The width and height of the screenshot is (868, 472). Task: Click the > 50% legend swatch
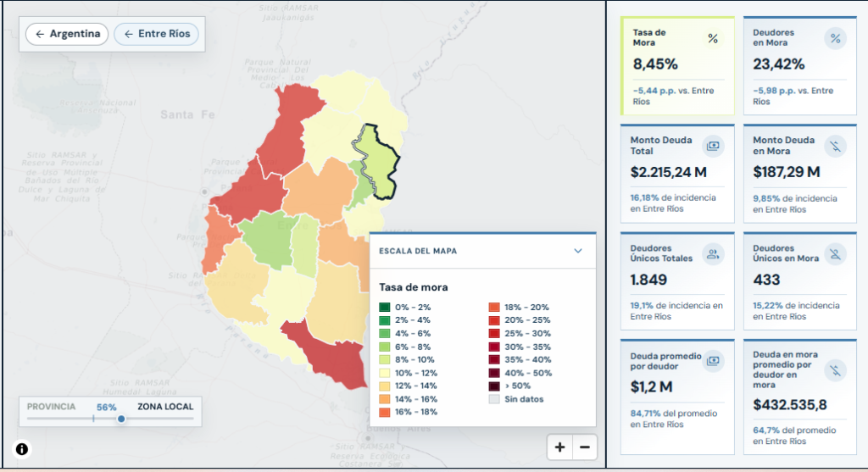494,386
